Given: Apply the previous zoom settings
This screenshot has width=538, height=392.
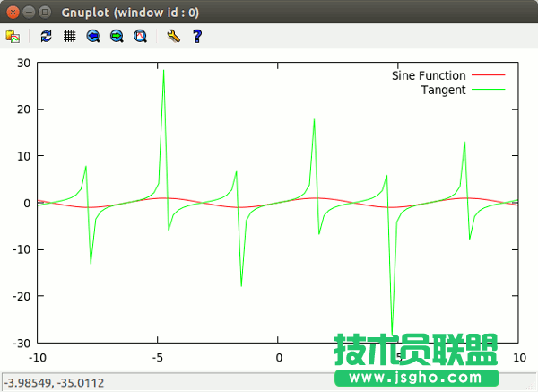Looking at the screenshot, I should tap(93, 36).
